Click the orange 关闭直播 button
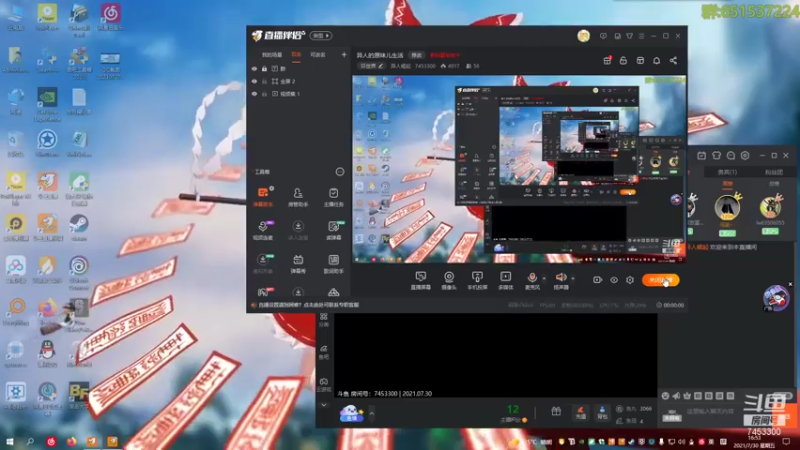The width and height of the screenshot is (800, 450). pyautogui.click(x=660, y=280)
